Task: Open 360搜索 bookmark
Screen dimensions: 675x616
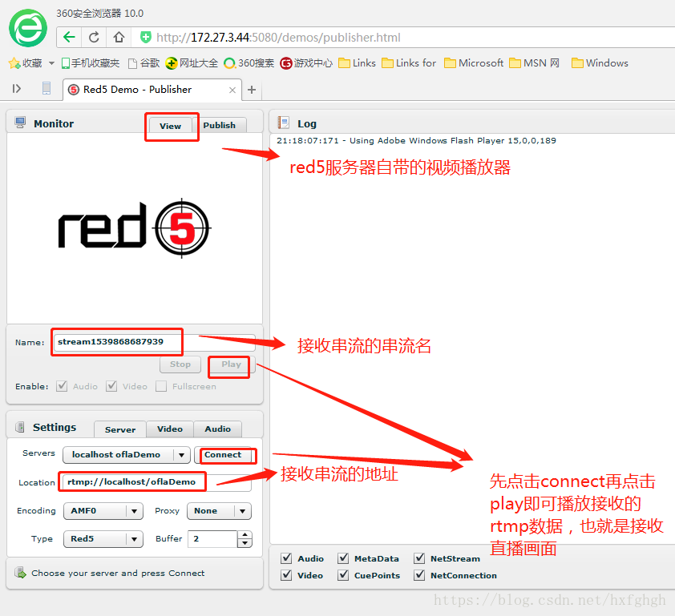Action: (249, 63)
